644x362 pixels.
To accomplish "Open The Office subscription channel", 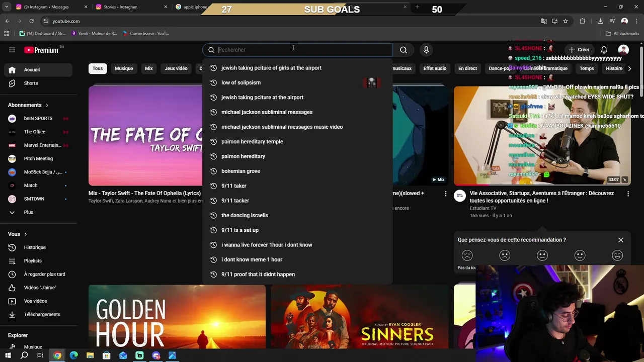I will (38, 132).
